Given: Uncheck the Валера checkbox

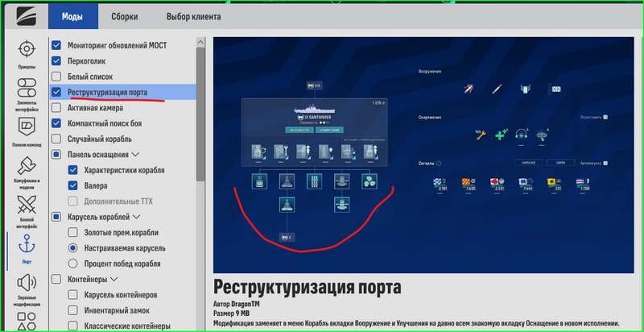Looking at the screenshot, I should (x=72, y=185).
